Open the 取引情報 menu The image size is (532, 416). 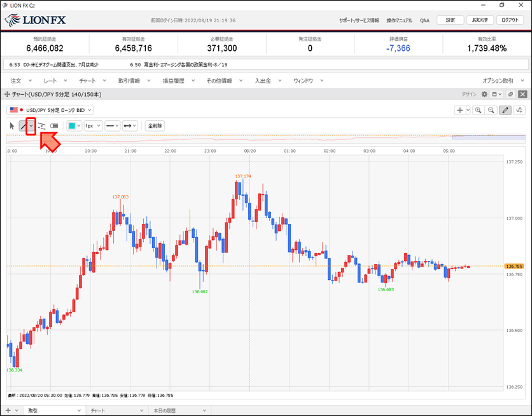pyautogui.click(x=134, y=81)
